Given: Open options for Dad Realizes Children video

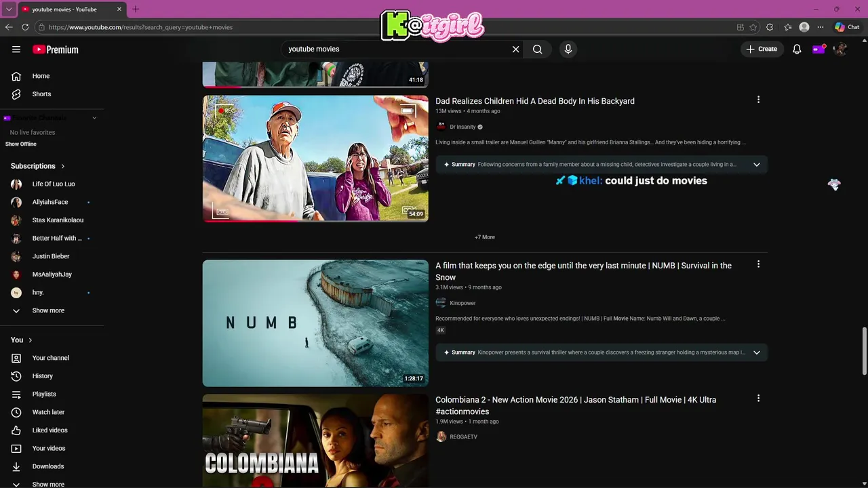Looking at the screenshot, I should point(758,100).
